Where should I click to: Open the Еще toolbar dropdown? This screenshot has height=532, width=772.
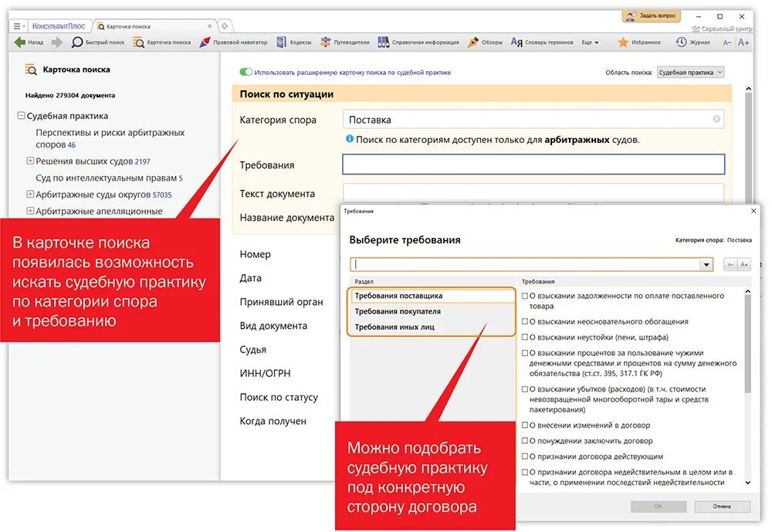click(590, 42)
